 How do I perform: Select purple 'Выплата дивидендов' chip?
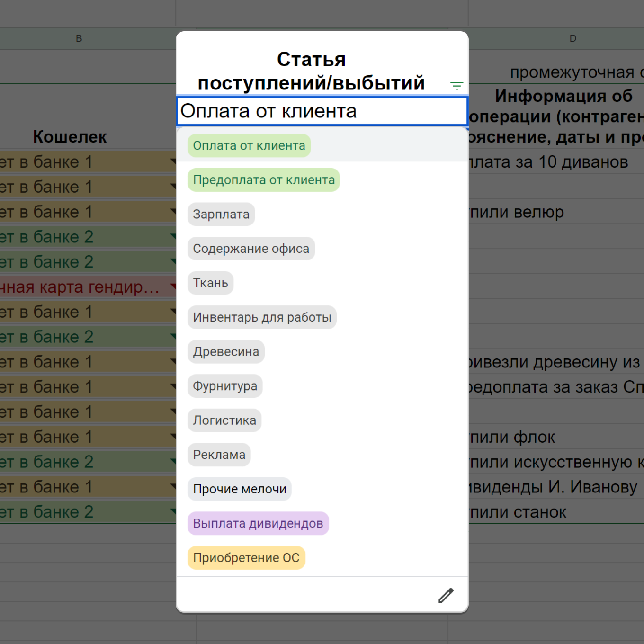point(258,523)
